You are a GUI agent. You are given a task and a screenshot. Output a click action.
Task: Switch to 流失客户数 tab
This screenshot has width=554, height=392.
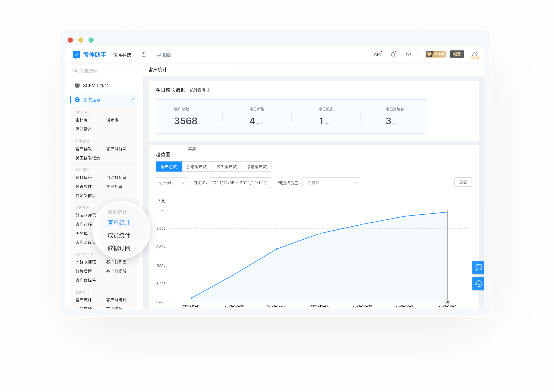point(227,167)
